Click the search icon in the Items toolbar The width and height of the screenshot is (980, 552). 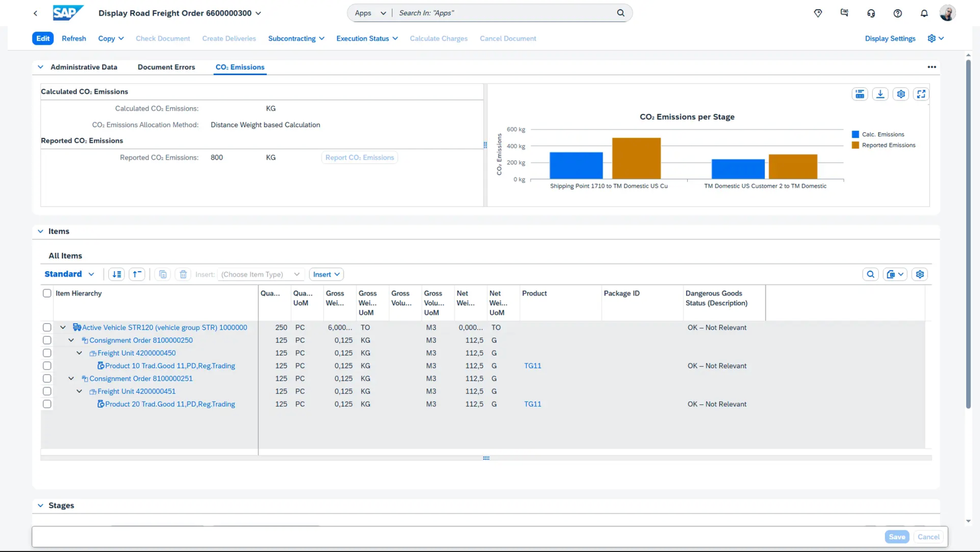[x=870, y=274]
